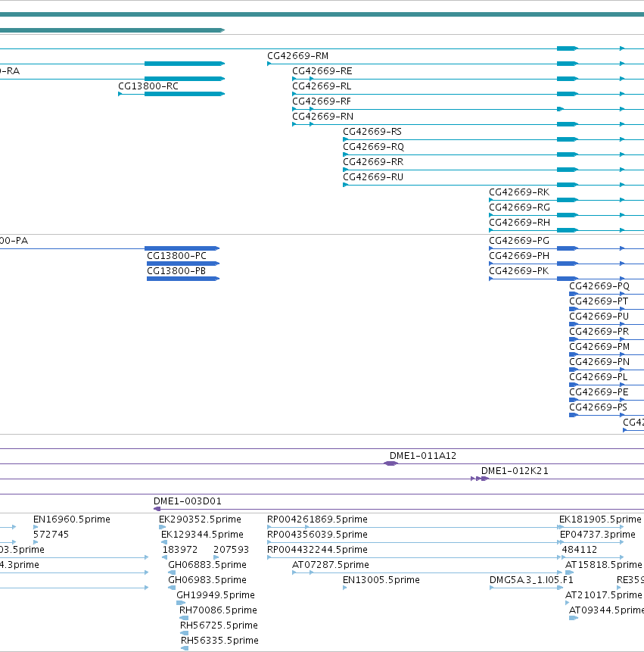Click EST label 207593

coord(231,550)
